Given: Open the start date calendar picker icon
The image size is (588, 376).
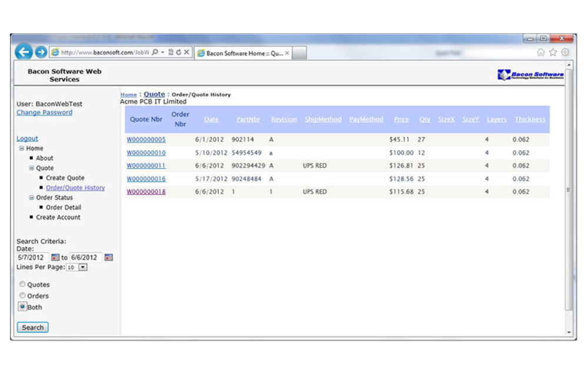Looking at the screenshot, I should coord(55,257).
